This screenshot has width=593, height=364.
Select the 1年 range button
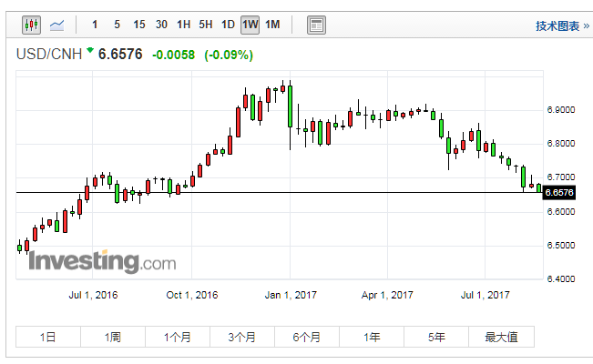click(372, 337)
